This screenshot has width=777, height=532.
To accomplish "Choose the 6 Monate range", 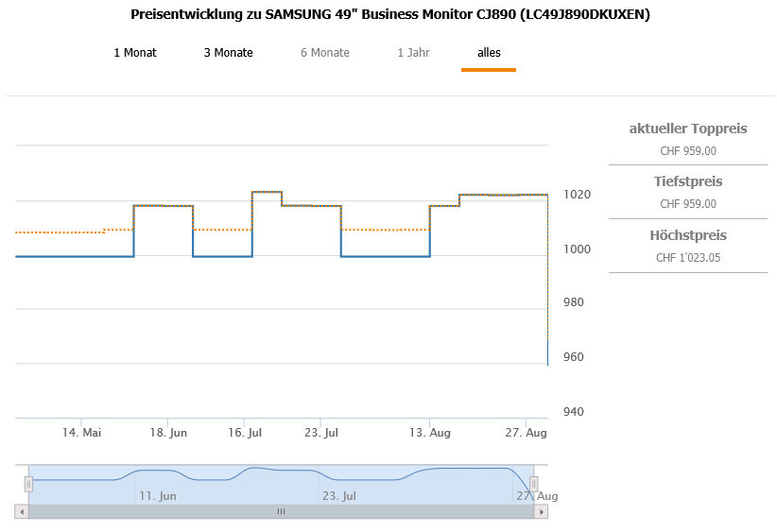I will tap(324, 53).
